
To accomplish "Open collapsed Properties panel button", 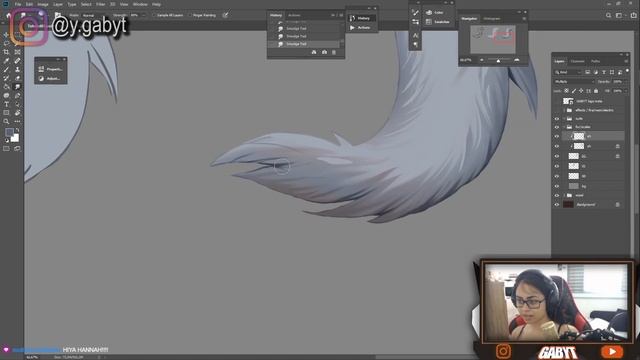I will pos(51,69).
